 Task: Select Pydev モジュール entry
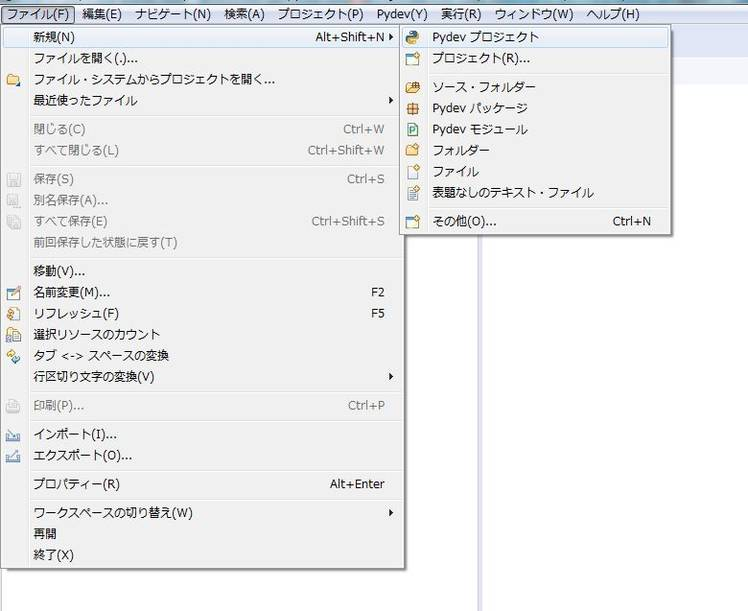click(535, 130)
